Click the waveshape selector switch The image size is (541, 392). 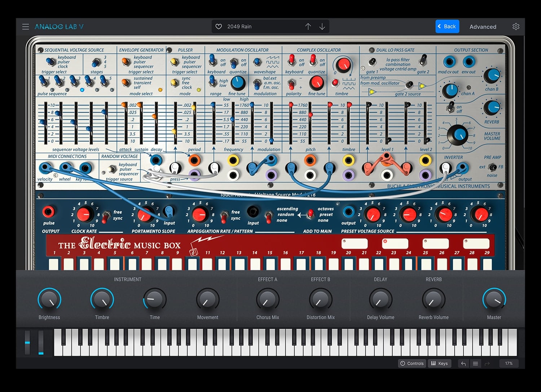pyautogui.click(x=257, y=62)
